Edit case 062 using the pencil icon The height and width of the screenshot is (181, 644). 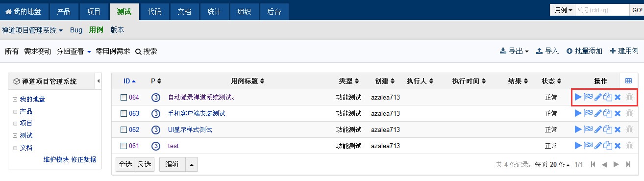pos(598,129)
